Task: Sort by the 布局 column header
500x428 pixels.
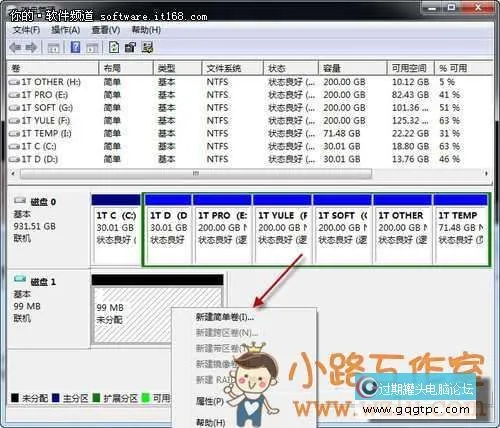Action: (126, 68)
